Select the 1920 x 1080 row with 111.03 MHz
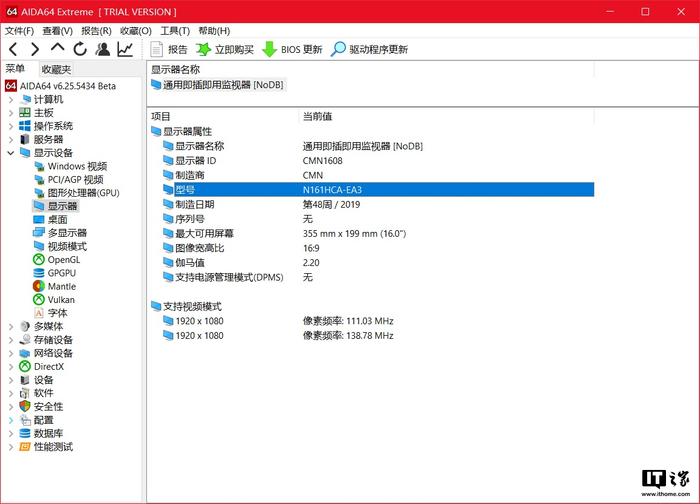700x504 pixels. point(378,321)
